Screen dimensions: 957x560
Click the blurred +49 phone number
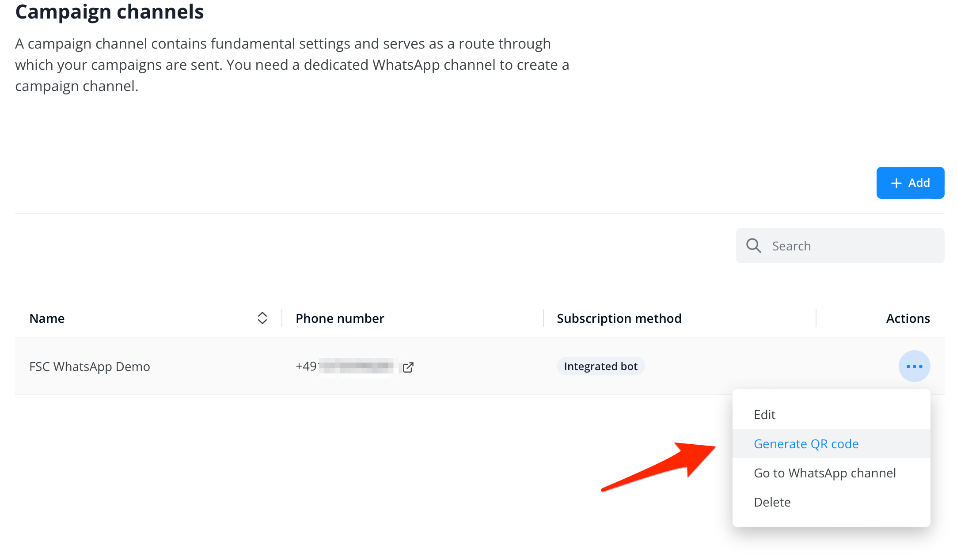tap(345, 367)
